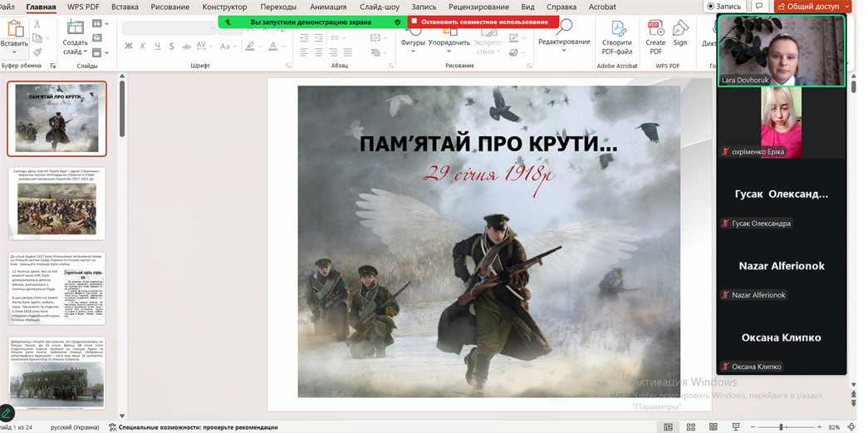Toggle bold (Ж) formatting
Screen dimensions: 868x433
[129, 47]
